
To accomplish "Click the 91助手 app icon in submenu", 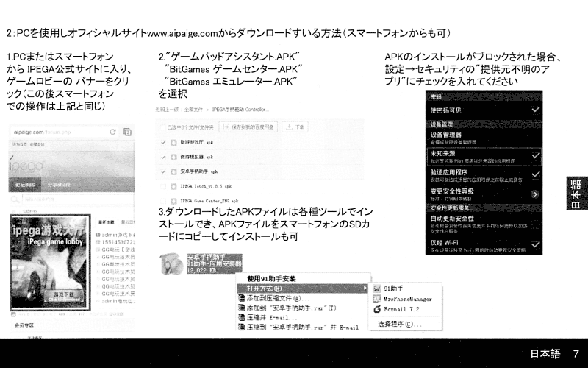I will tap(377, 289).
